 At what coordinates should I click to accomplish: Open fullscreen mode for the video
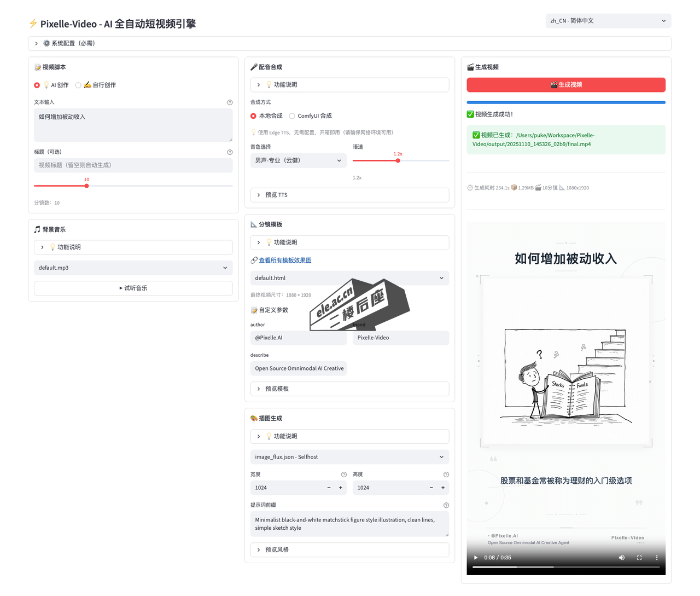pyautogui.click(x=639, y=558)
